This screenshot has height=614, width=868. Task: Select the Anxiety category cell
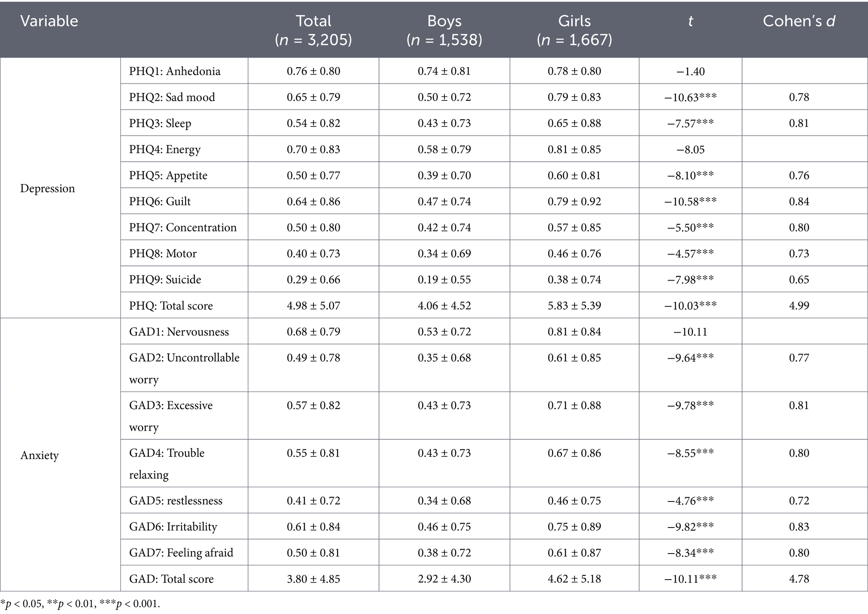[x=39, y=455]
